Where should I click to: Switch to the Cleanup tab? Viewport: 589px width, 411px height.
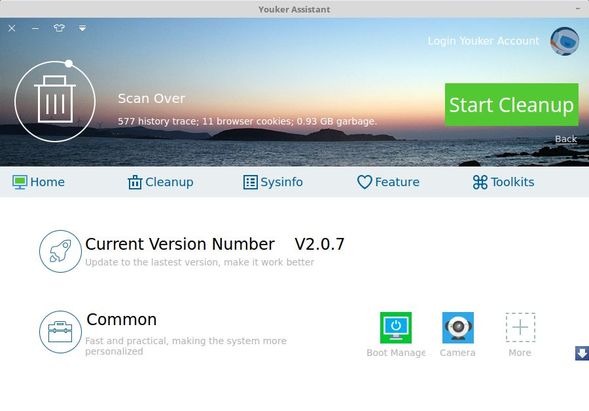coord(160,182)
